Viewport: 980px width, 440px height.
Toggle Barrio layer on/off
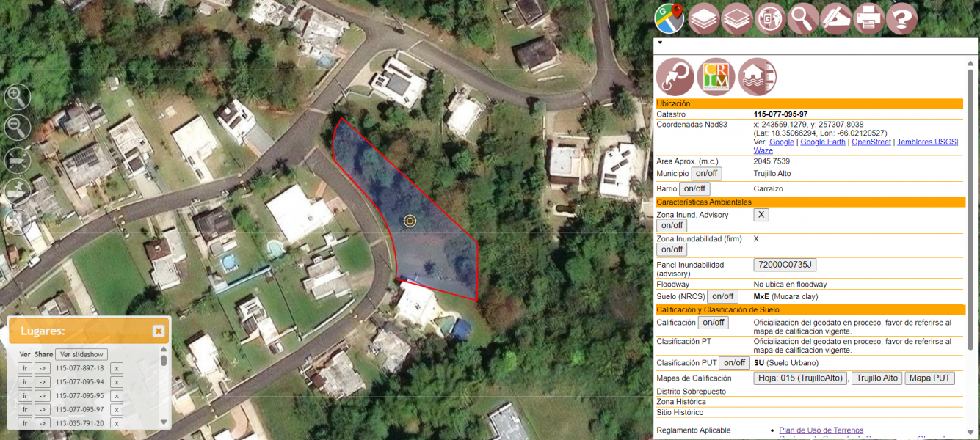(x=694, y=189)
